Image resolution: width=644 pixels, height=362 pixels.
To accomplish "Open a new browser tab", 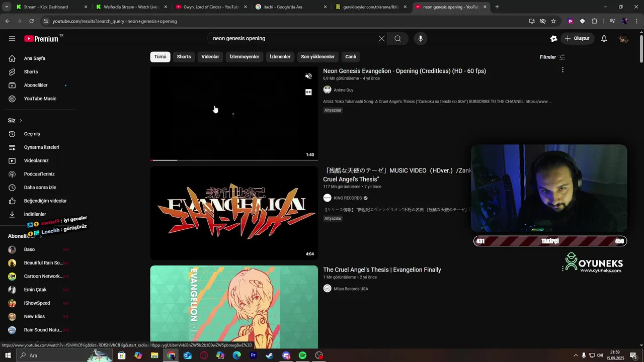I will [497, 7].
